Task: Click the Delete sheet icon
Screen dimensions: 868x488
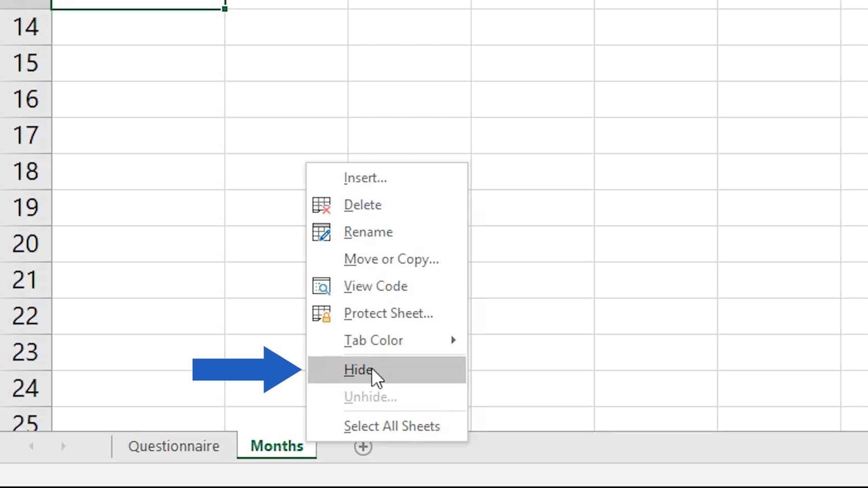Action: (x=321, y=205)
